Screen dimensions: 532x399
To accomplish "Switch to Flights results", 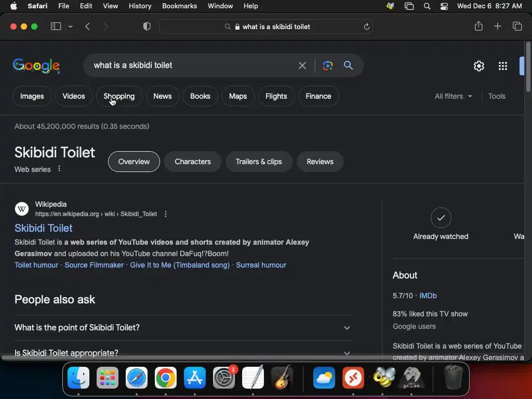I will (x=276, y=96).
